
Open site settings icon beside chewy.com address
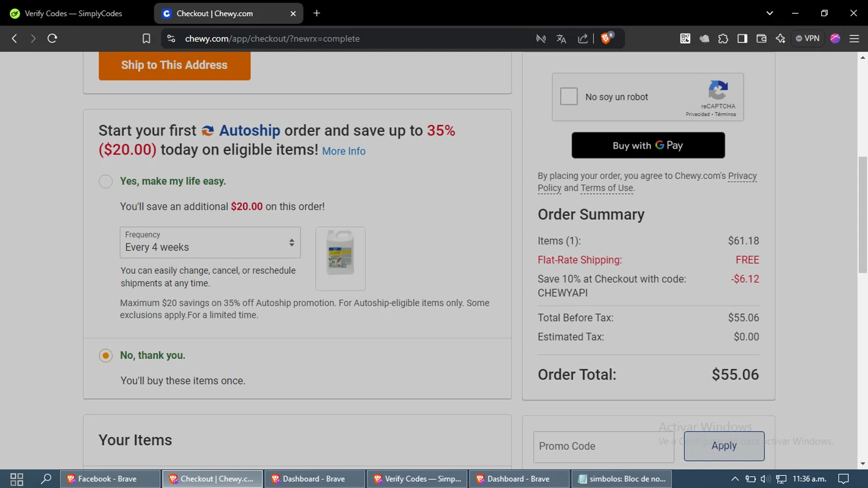tap(171, 39)
